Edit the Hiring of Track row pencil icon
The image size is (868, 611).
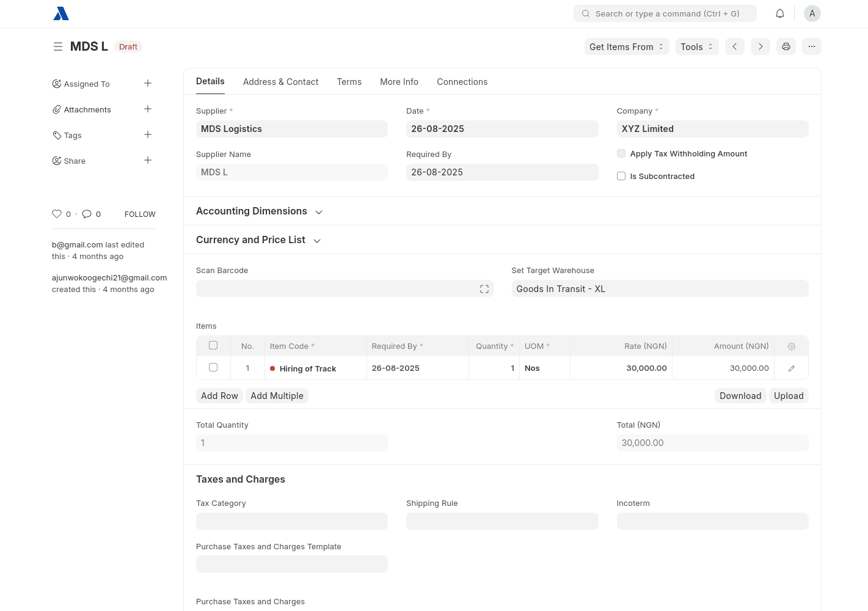click(x=792, y=368)
